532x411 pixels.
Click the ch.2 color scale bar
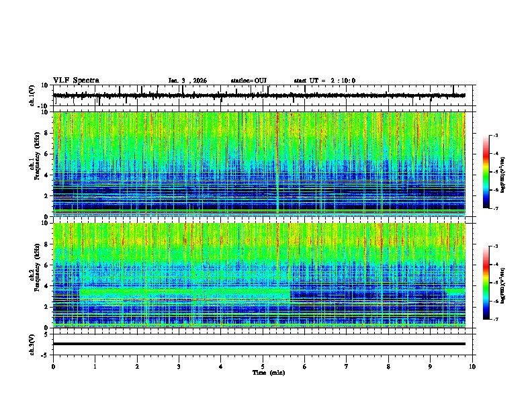point(486,283)
